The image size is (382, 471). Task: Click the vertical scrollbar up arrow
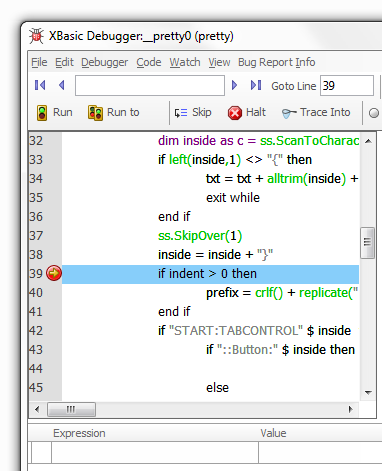(x=368, y=141)
